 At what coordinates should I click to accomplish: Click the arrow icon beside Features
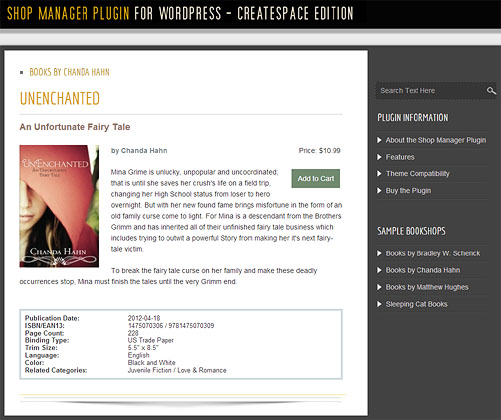(379, 157)
